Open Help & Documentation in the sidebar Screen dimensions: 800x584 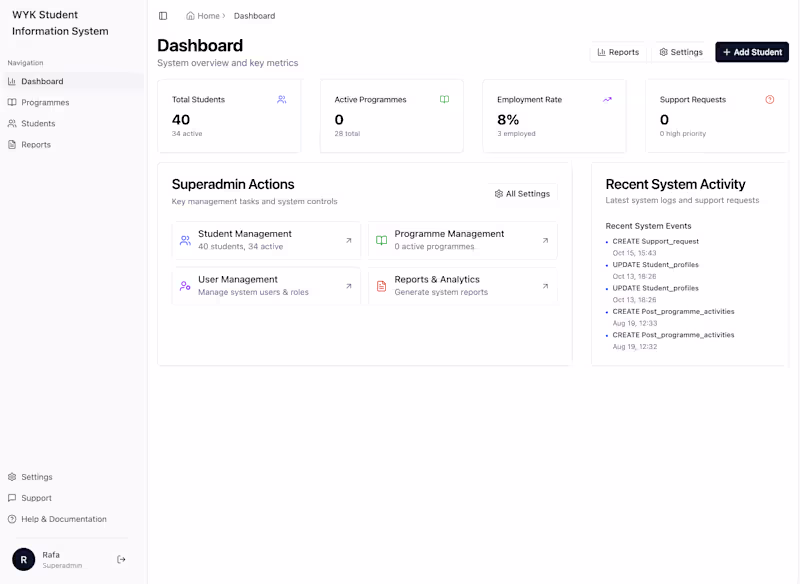pos(63,519)
